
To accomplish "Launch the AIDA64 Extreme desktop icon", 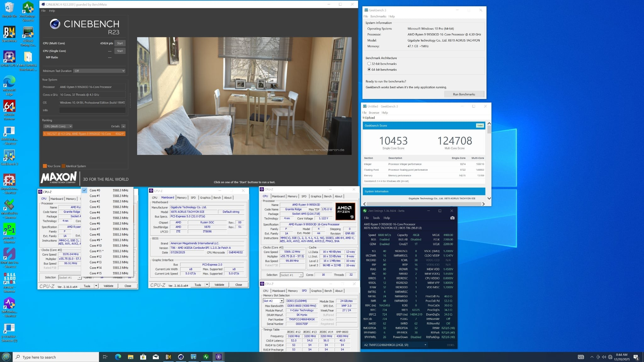I will tap(9, 110).
